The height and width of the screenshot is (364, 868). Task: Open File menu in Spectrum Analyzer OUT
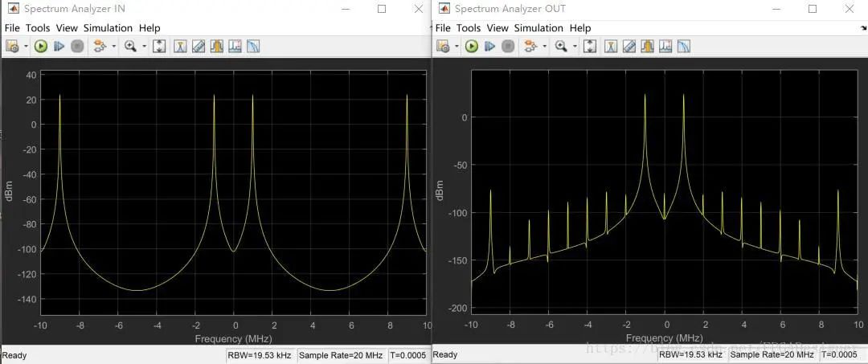pyautogui.click(x=443, y=27)
